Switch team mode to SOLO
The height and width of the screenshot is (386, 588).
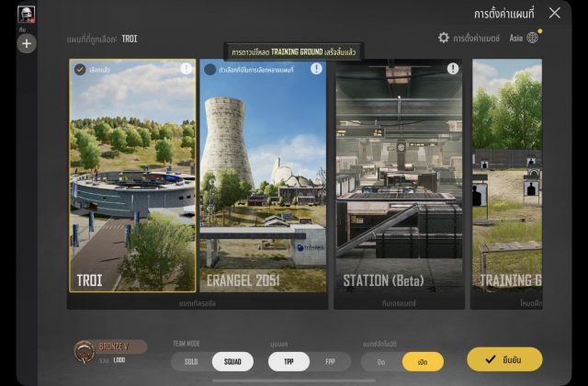(191, 361)
